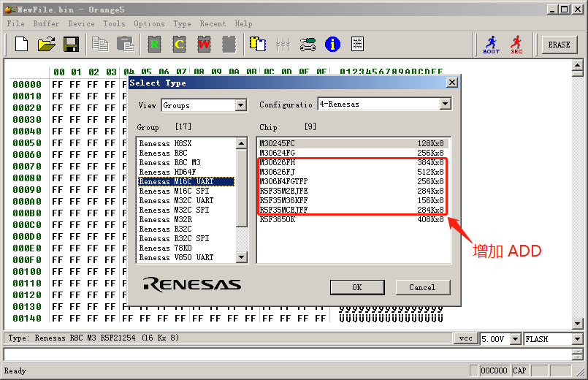Click the green R read chip icon
The height and width of the screenshot is (380, 588).
[x=154, y=44]
